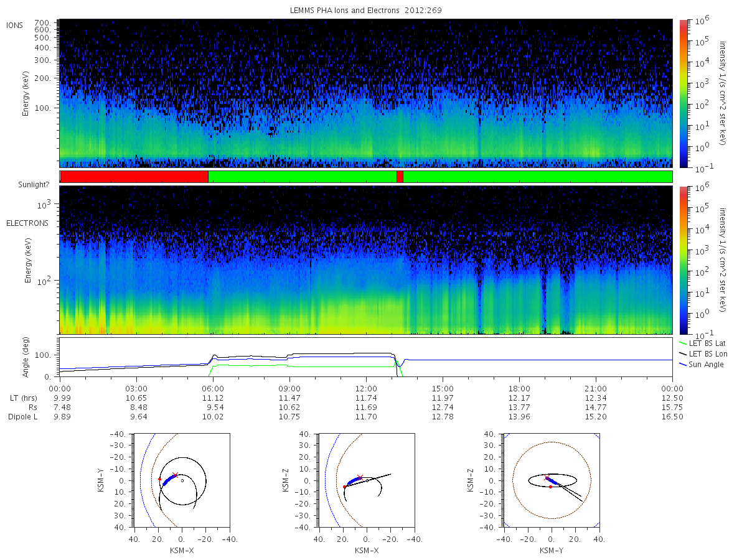Click the LT value 11.12
Viewport: 747px width, 560px height.
pos(213,398)
